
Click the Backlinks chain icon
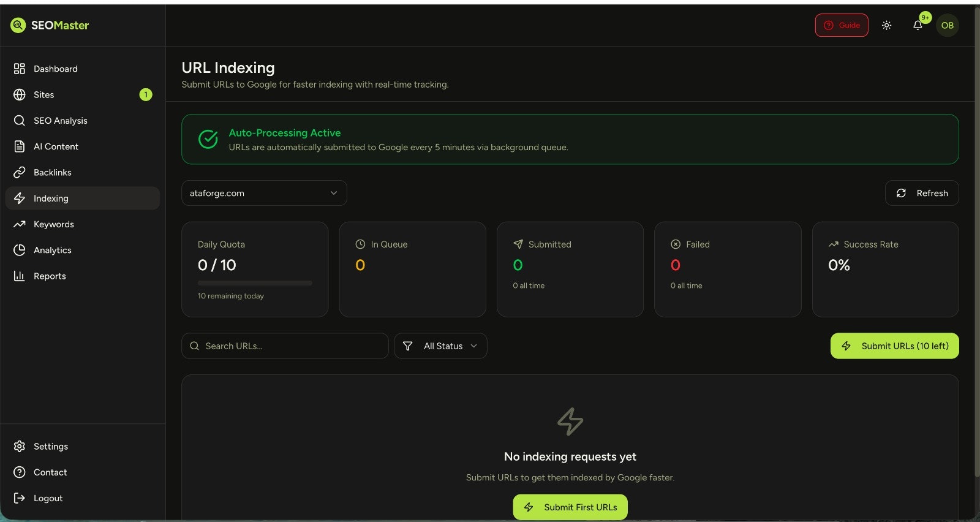click(20, 172)
